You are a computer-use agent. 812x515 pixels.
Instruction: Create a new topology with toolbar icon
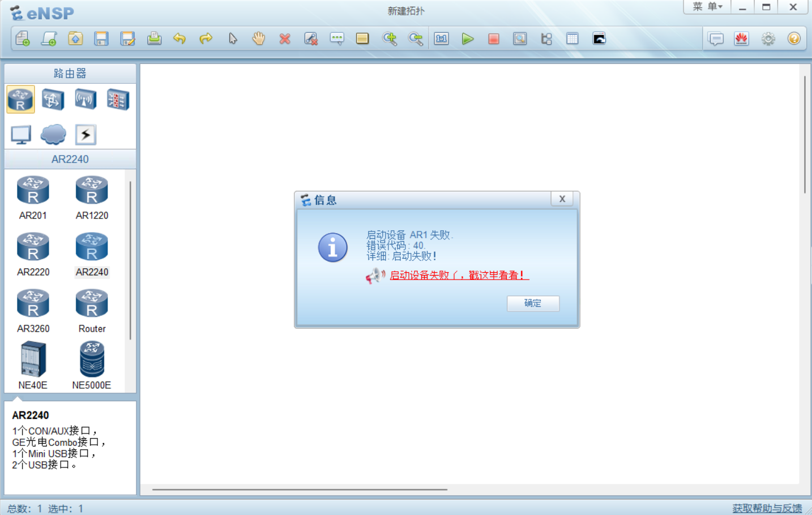pyautogui.click(x=23, y=38)
